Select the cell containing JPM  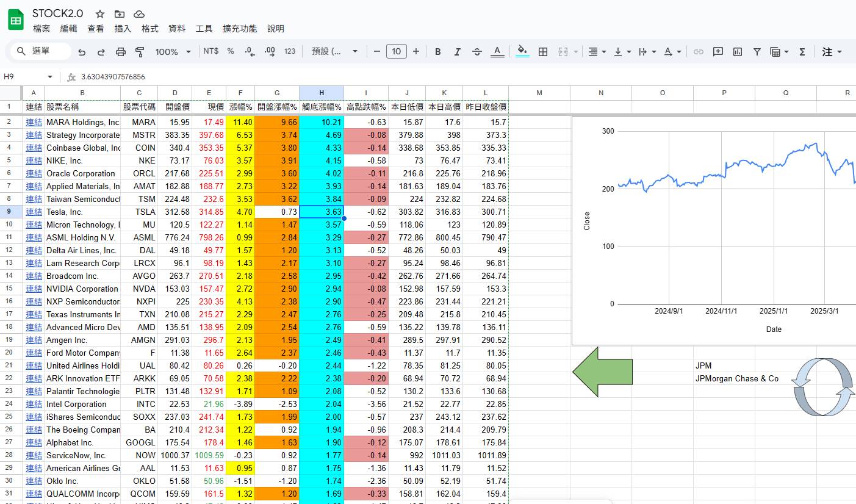[x=724, y=365]
